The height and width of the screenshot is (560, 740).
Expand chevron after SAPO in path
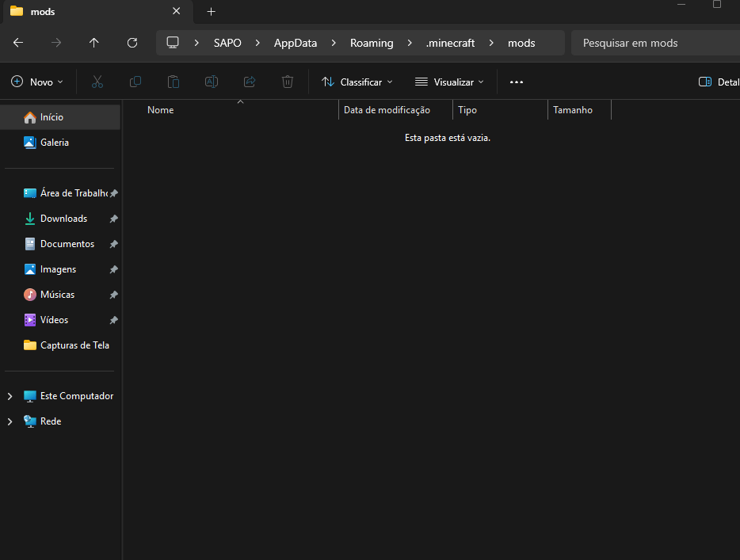tap(257, 43)
